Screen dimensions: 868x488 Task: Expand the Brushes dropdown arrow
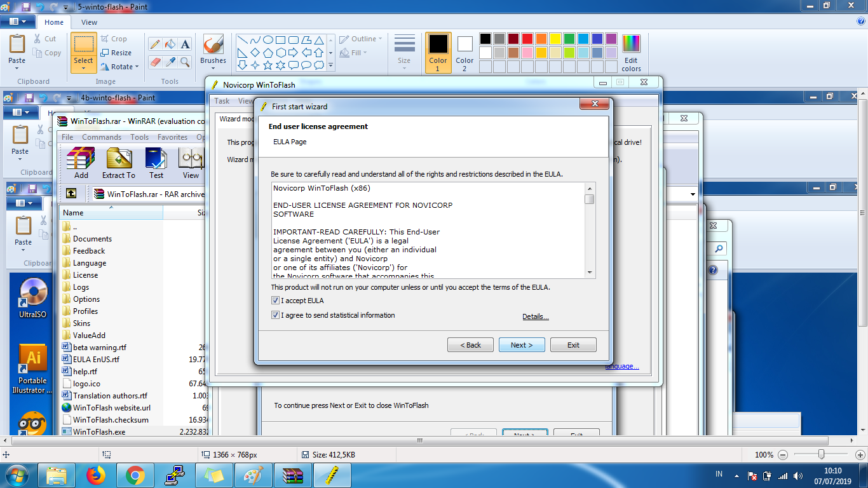click(x=213, y=69)
